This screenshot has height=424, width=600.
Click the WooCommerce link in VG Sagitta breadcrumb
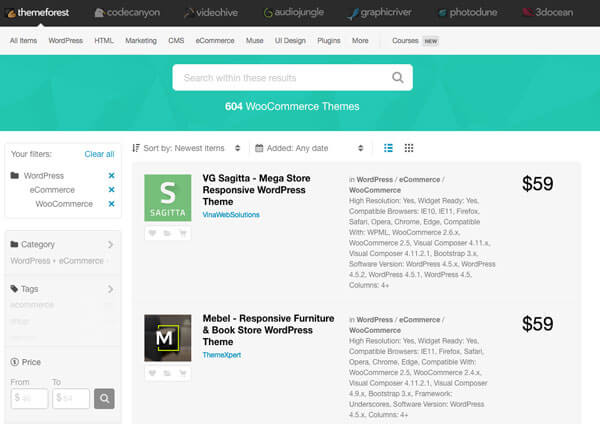(375, 190)
